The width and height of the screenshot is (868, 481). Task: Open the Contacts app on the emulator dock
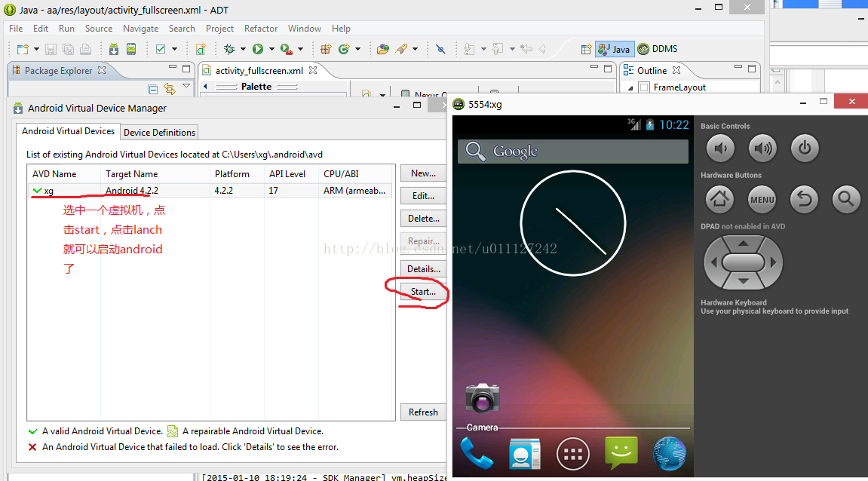pos(524,453)
